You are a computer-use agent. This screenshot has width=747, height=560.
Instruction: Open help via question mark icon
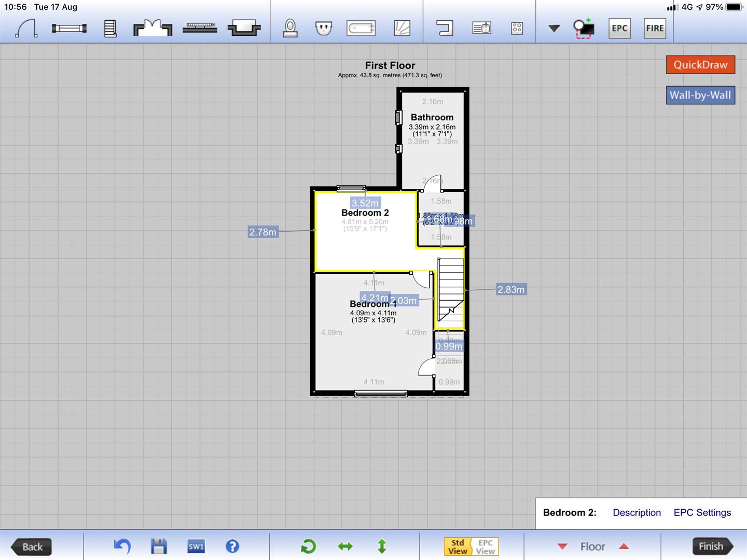tap(232, 546)
